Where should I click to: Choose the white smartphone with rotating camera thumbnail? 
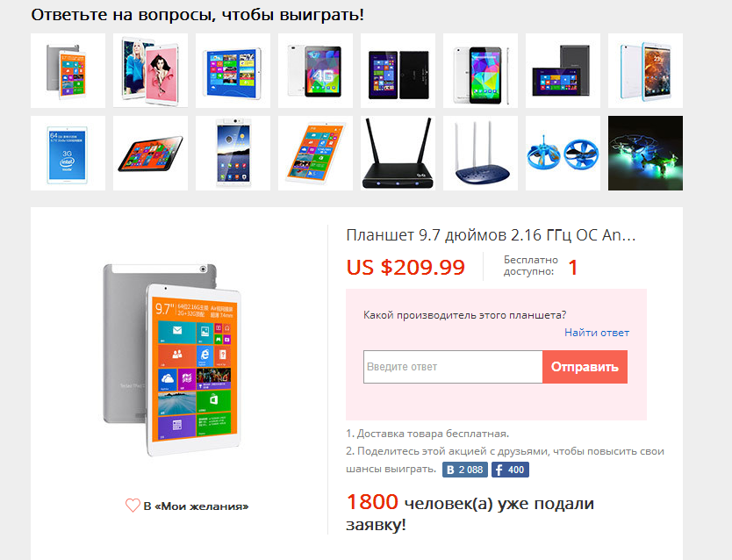(233, 153)
